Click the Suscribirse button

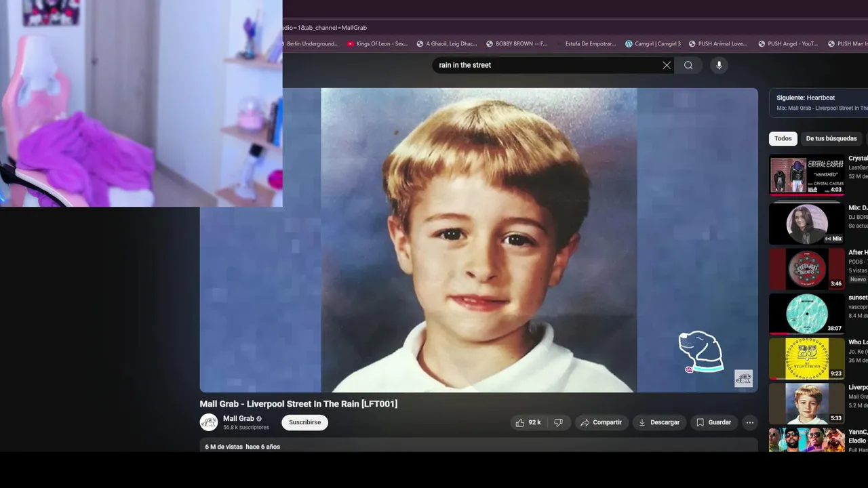click(x=304, y=422)
